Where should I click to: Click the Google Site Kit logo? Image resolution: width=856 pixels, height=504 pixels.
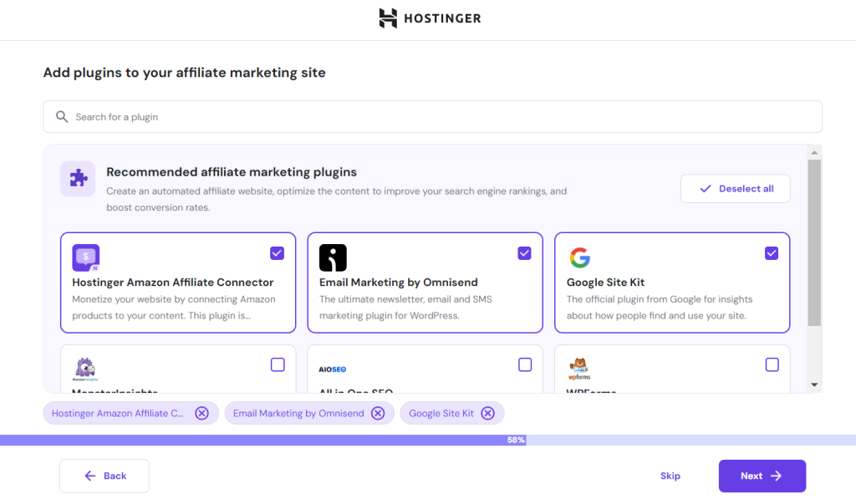click(x=579, y=257)
